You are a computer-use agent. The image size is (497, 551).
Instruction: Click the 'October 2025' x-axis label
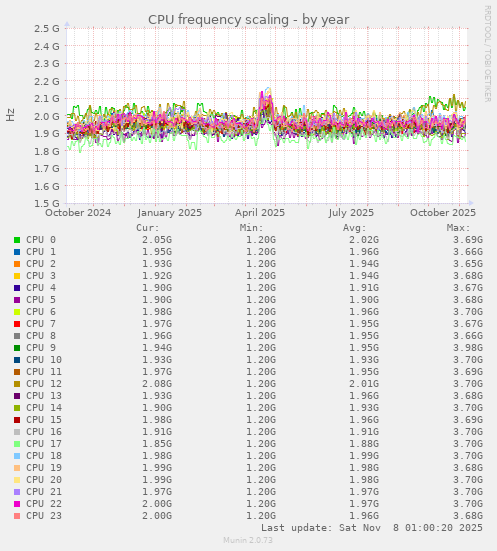point(443,213)
